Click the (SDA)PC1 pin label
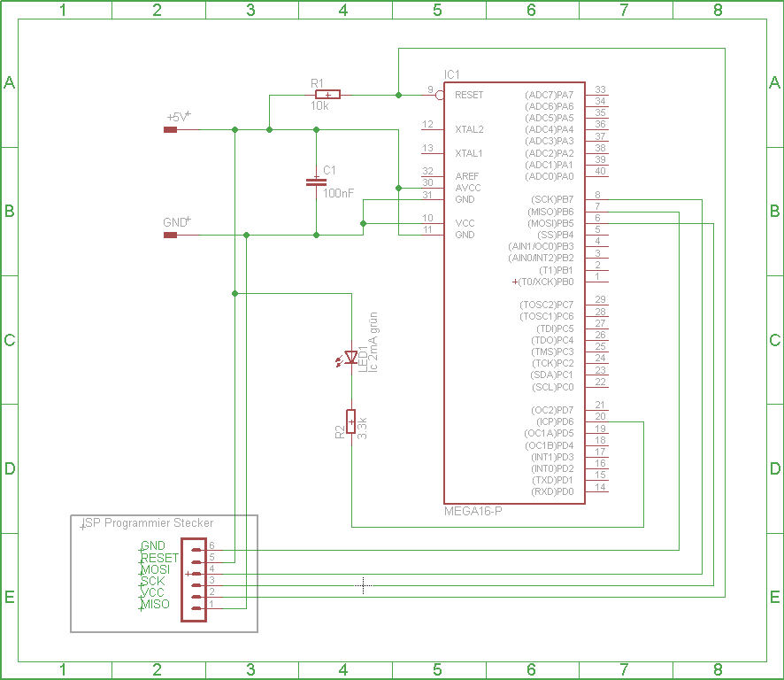Screen dimensions: 784x680 551,375
